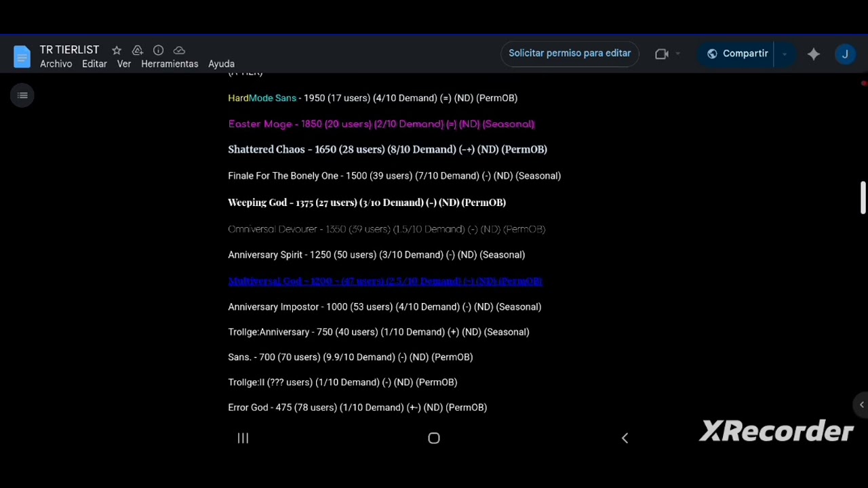Open the Herramientas menu
Viewport: 868px width, 488px height.
(170, 64)
